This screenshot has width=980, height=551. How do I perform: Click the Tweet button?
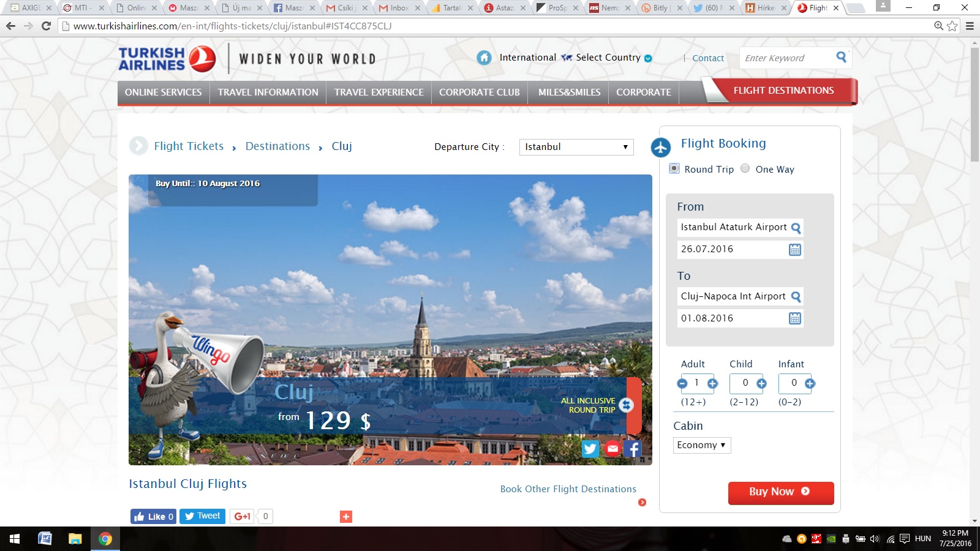202,516
